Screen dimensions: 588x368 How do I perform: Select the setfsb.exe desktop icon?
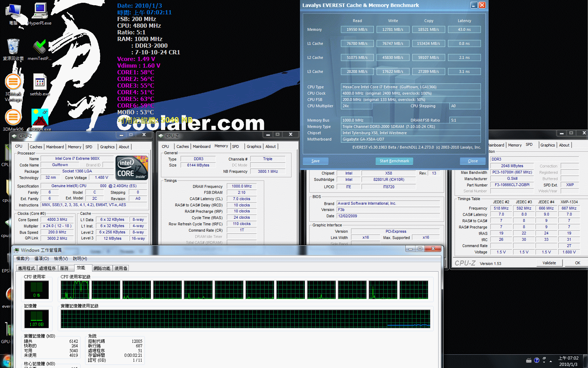(40, 85)
